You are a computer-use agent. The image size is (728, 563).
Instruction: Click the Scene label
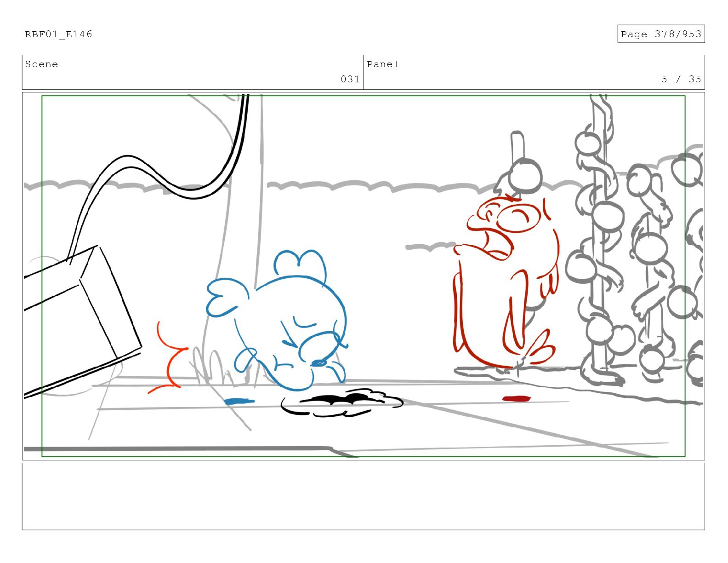(x=41, y=64)
